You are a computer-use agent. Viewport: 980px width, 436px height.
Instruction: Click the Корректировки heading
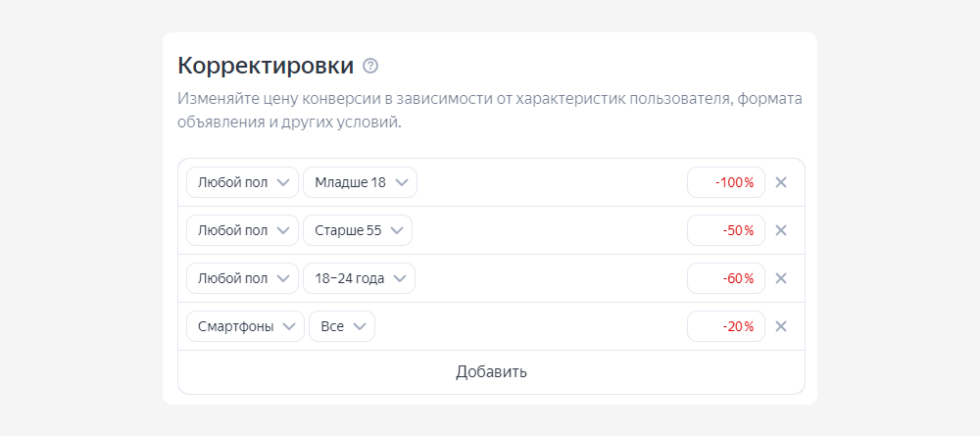point(266,67)
